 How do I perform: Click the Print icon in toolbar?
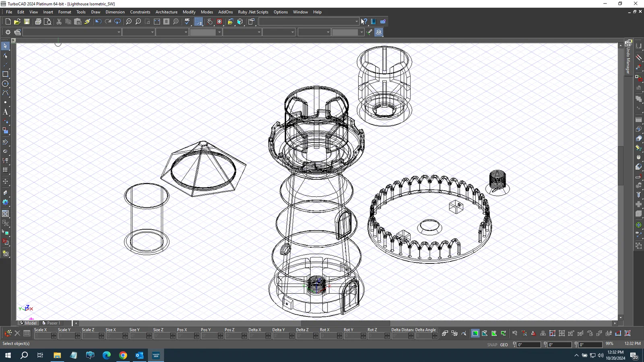[38, 22]
